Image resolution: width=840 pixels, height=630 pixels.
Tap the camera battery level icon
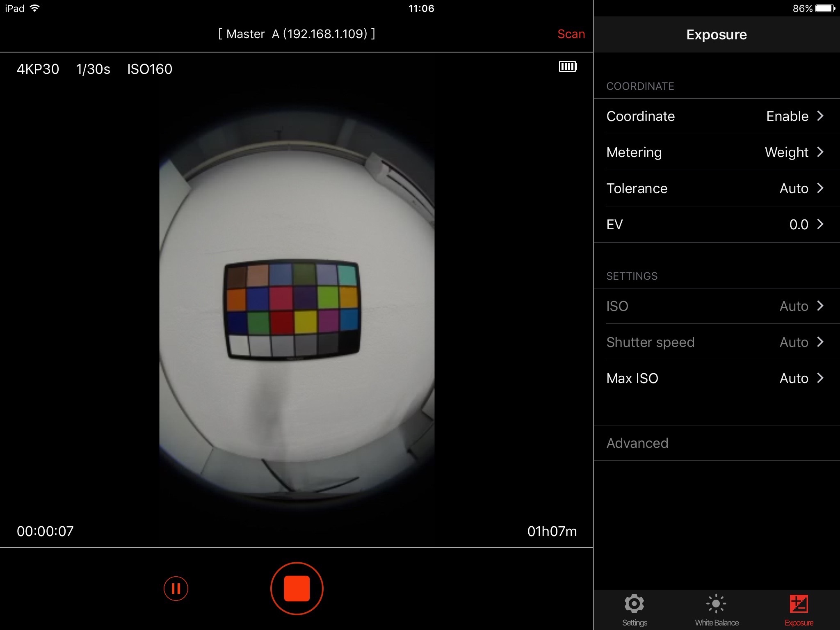click(568, 66)
